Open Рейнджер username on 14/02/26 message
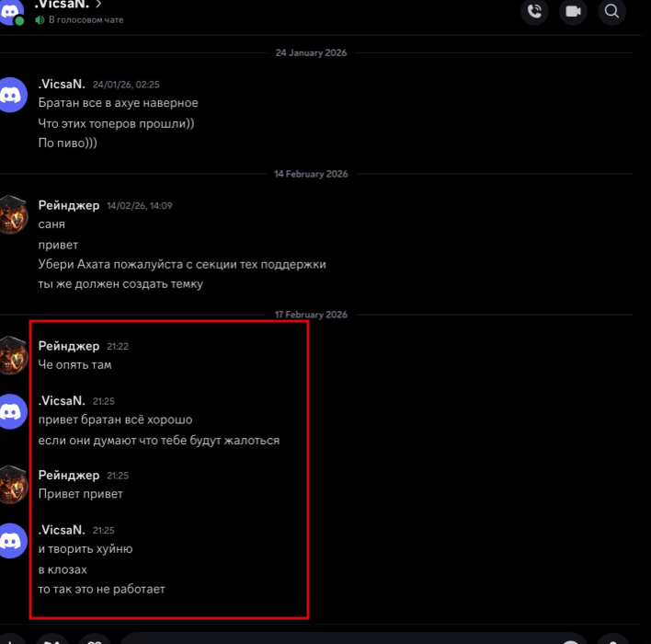This screenshot has height=644, width=651. click(69, 205)
